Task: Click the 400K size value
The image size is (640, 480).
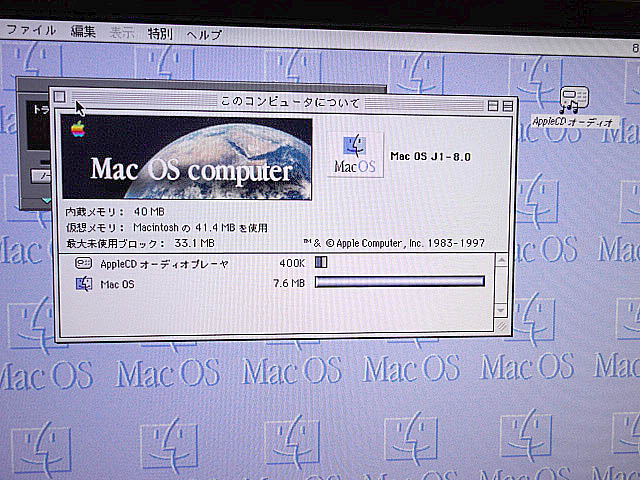Action: (292, 263)
